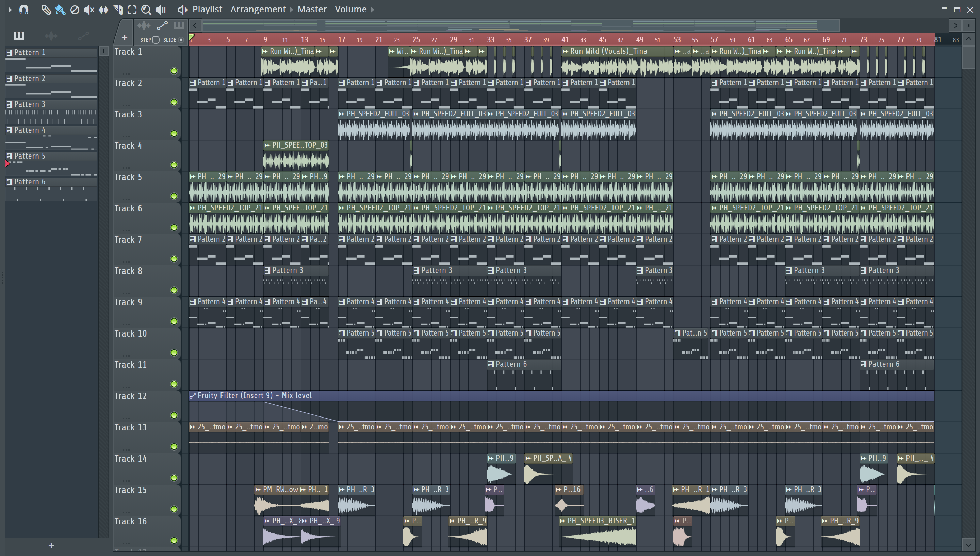Show patterns in the picker panel

[x=19, y=36]
